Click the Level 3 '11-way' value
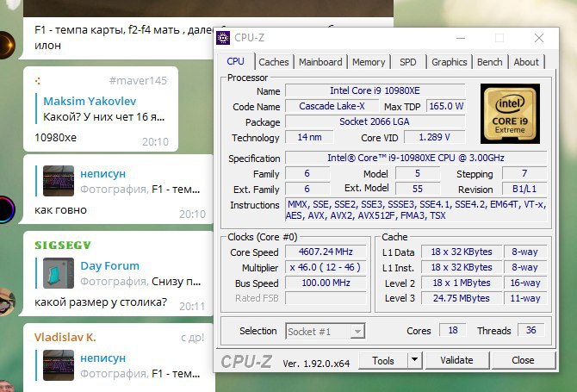 [x=524, y=298]
